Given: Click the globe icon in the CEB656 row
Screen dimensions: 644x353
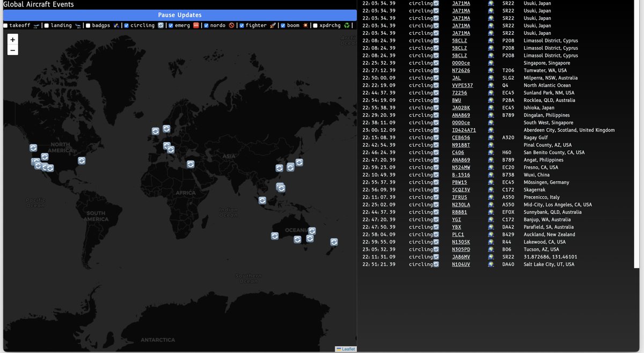Looking at the screenshot, I should coord(491,138).
